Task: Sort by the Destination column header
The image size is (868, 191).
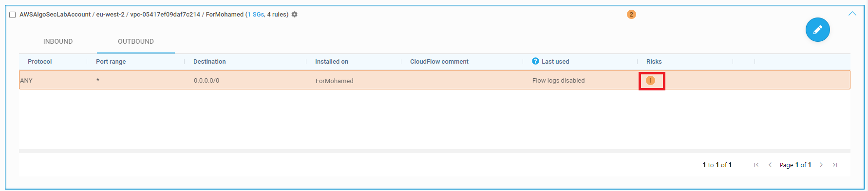Action: [x=209, y=62]
